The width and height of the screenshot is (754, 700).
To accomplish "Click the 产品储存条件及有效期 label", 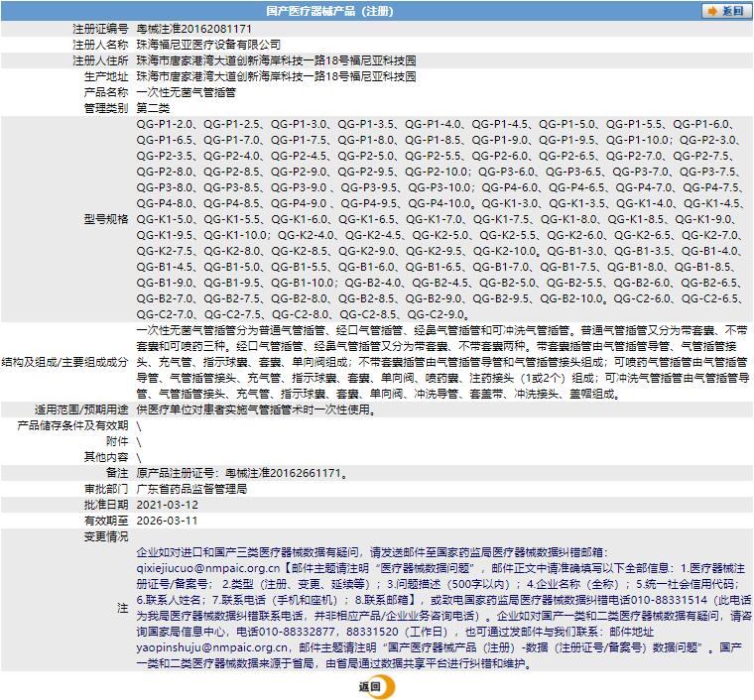I will point(72,425).
